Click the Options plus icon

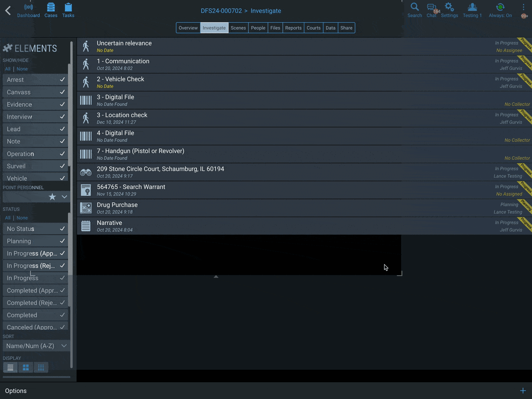coord(523,390)
